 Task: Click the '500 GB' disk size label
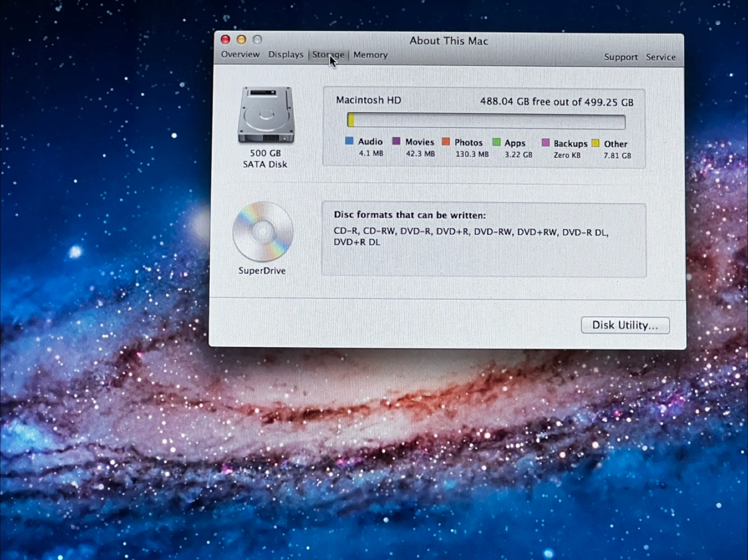tap(265, 153)
